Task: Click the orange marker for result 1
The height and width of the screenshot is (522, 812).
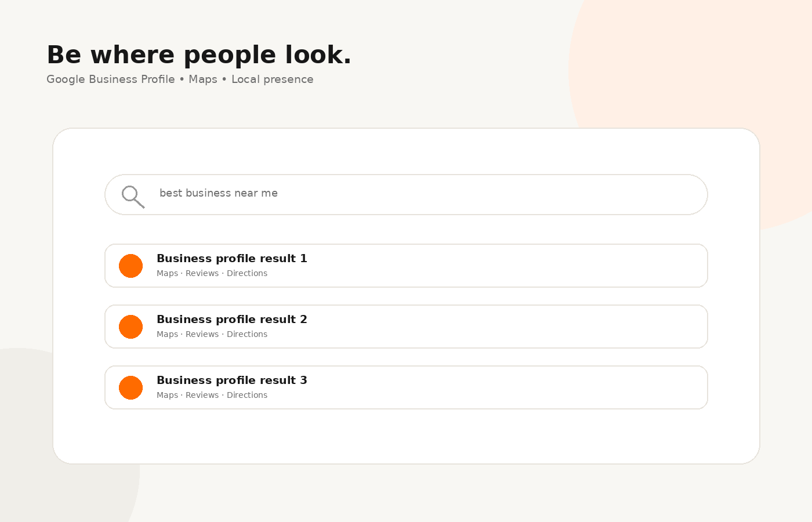Action: [x=130, y=266]
